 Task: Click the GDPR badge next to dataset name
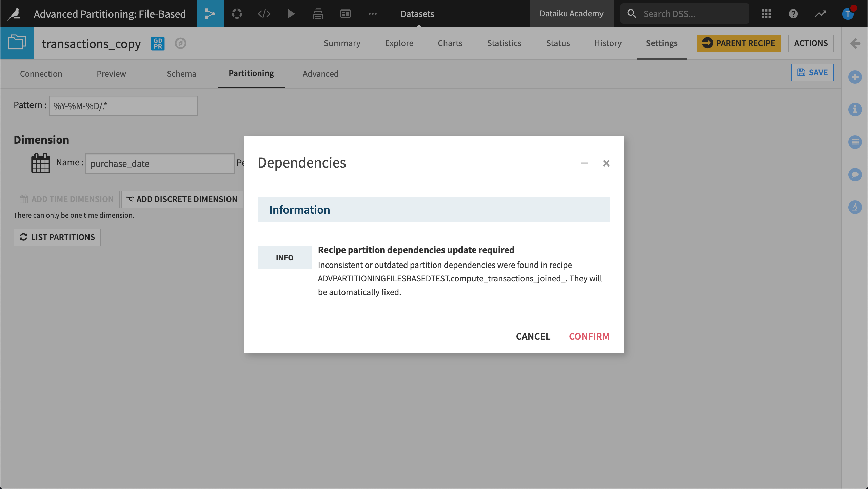157,43
